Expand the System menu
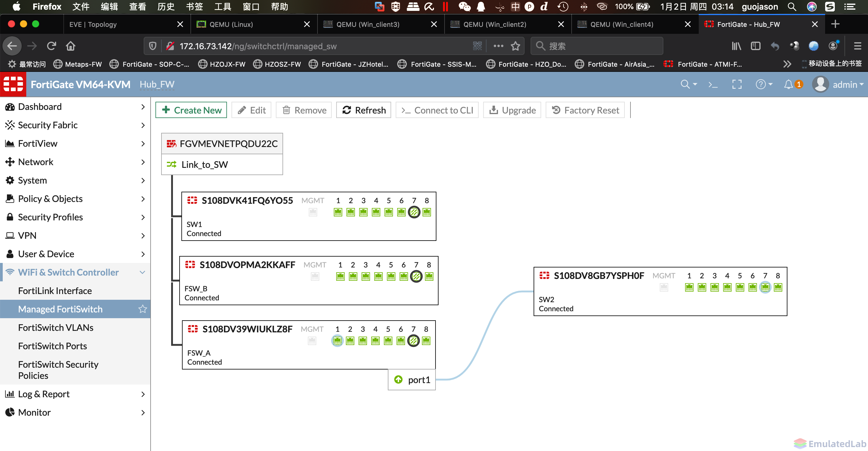The height and width of the screenshot is (451, 868). point(75,180)
